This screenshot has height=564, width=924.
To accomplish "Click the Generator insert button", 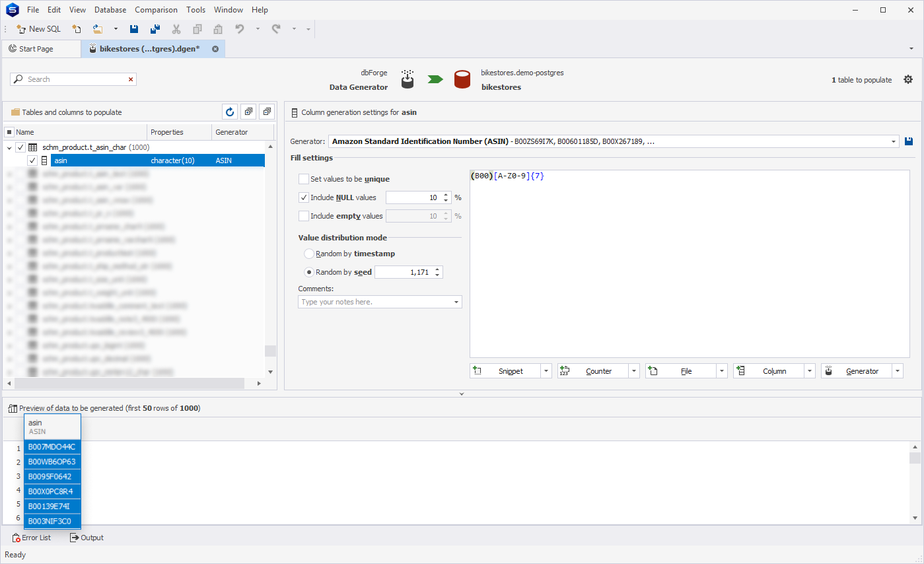I will (x=857, y=371).
